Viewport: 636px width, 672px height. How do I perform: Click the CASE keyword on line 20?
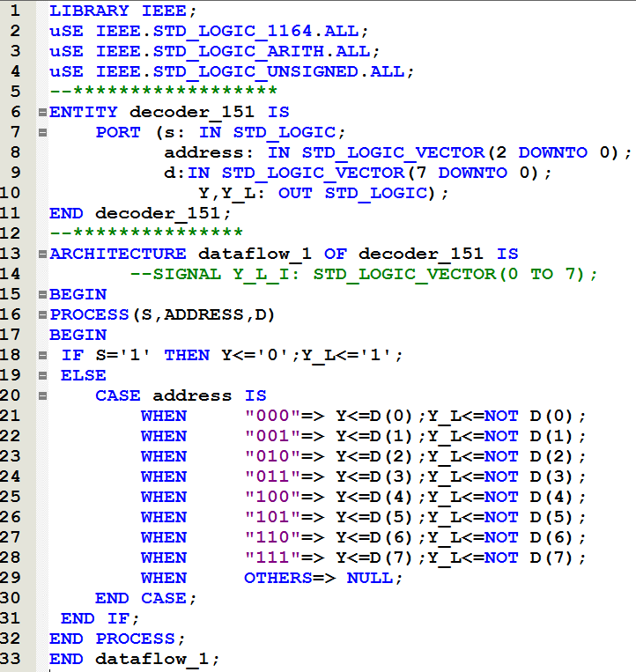[x=118, y=396]
